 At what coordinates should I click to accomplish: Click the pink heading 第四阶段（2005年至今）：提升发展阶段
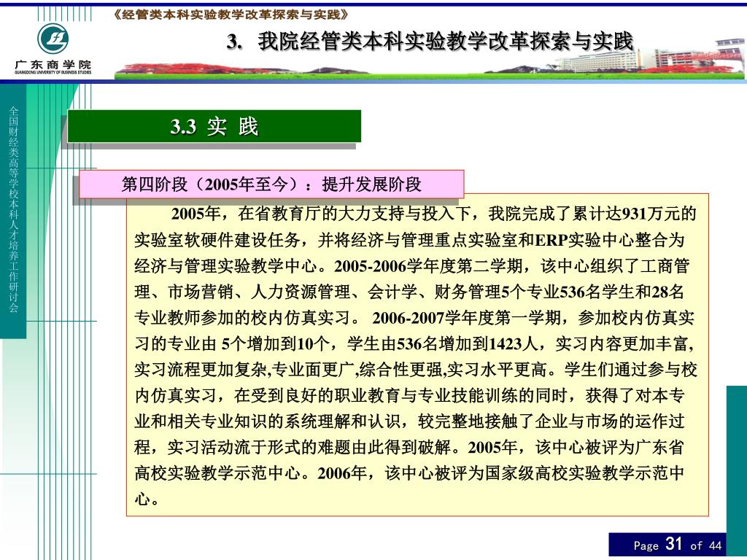271,184
